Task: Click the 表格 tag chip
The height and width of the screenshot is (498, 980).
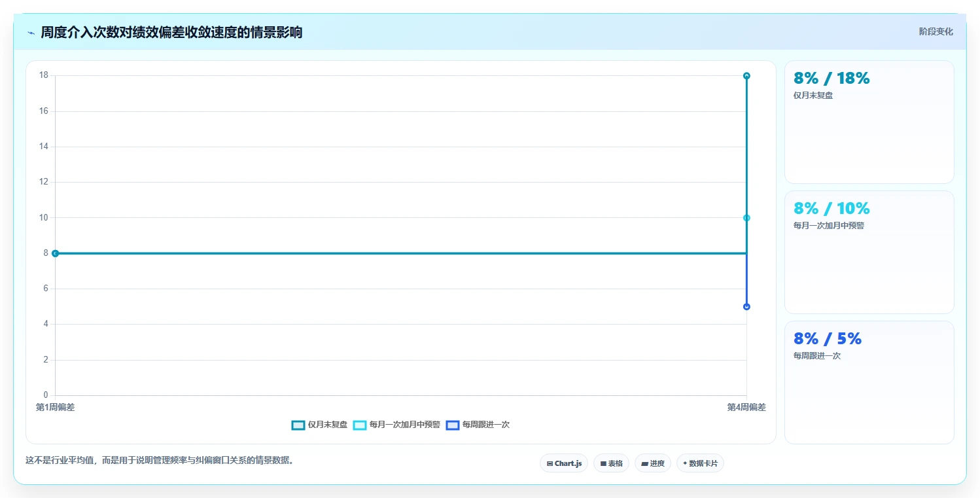Action: (x=611, y=463)
